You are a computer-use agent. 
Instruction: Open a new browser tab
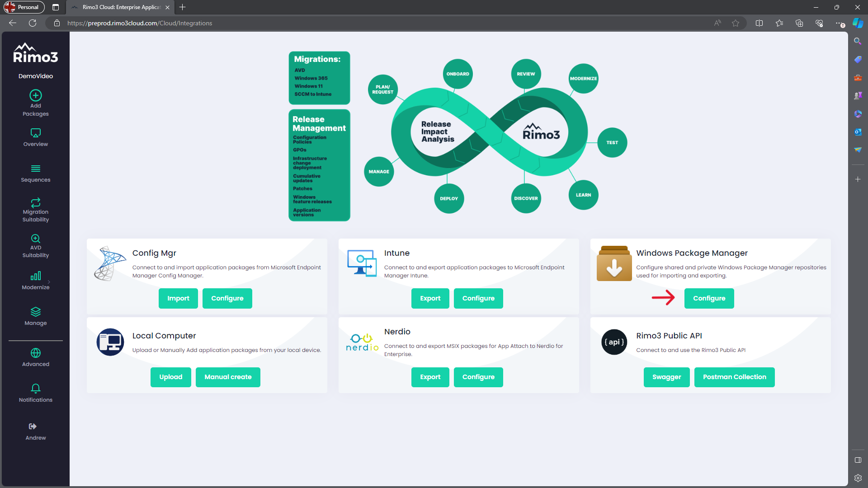pos(182,7)
